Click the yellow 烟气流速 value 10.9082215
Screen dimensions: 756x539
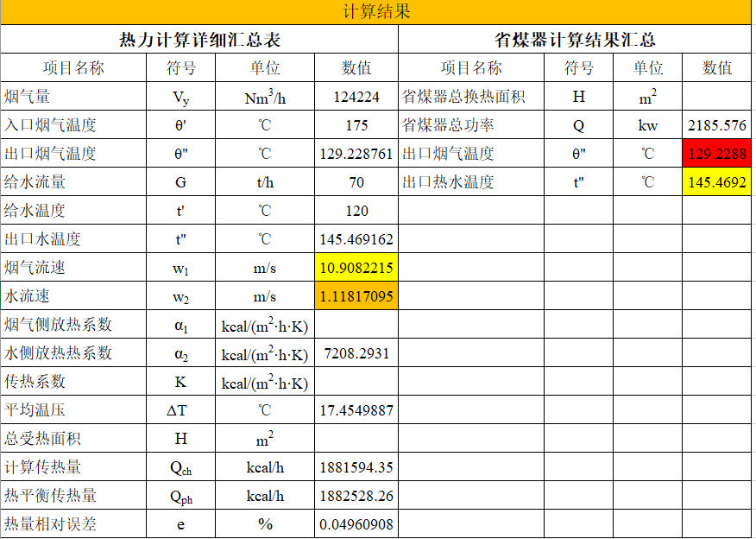356,268
